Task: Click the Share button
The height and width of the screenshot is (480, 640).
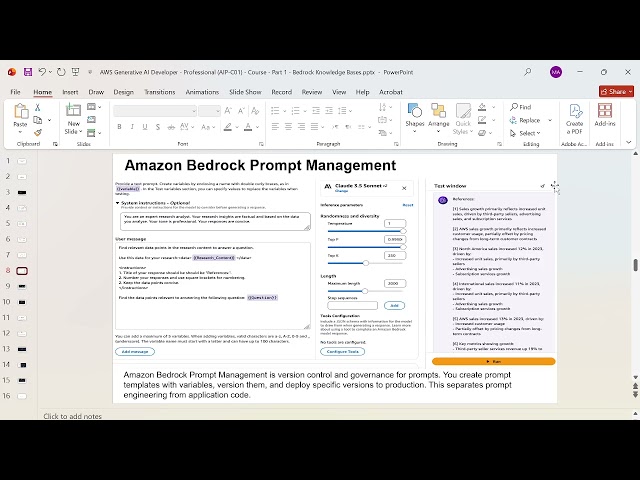Action: [x=616, y=91]
